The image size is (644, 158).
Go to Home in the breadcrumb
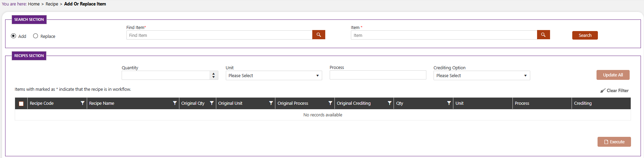[34, 4]
